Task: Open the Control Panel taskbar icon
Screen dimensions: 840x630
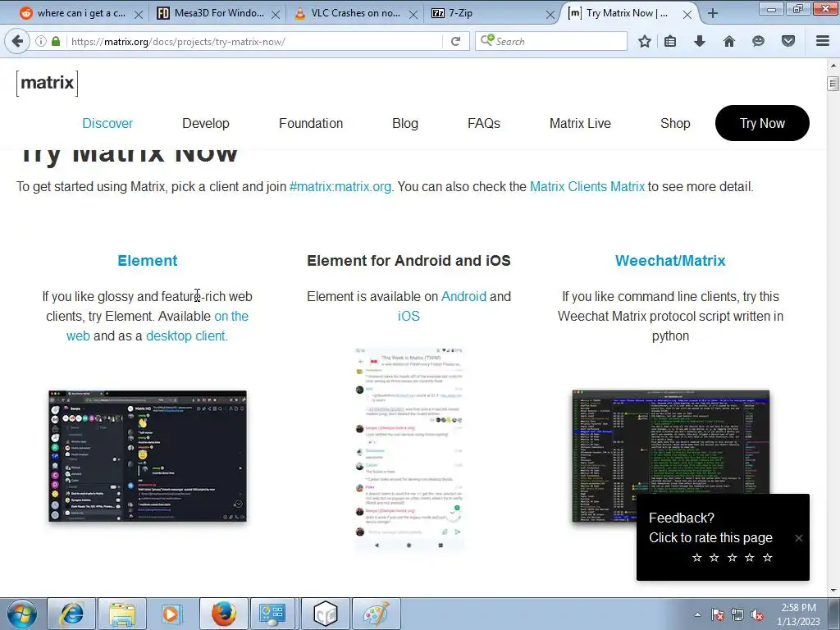Action: coord(272,614)
